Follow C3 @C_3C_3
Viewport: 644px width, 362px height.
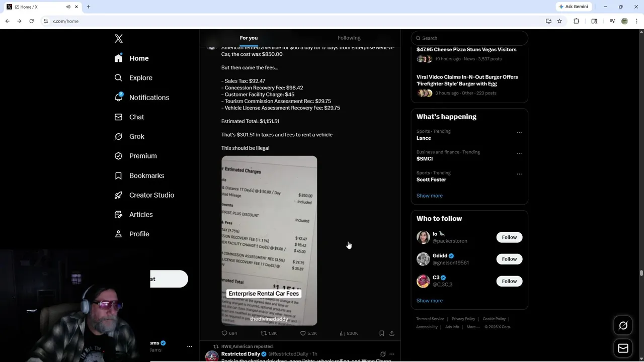coord(509,281)
